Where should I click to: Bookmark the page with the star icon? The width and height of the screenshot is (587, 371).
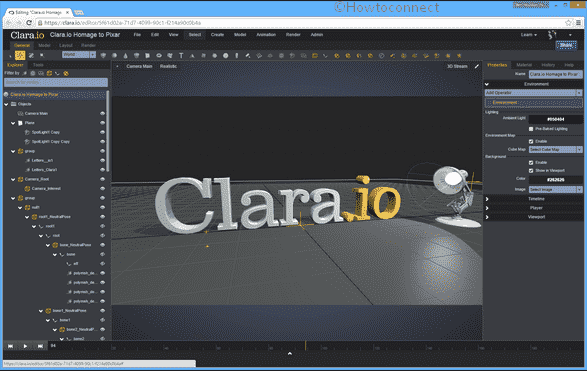(x=568, y=23)
